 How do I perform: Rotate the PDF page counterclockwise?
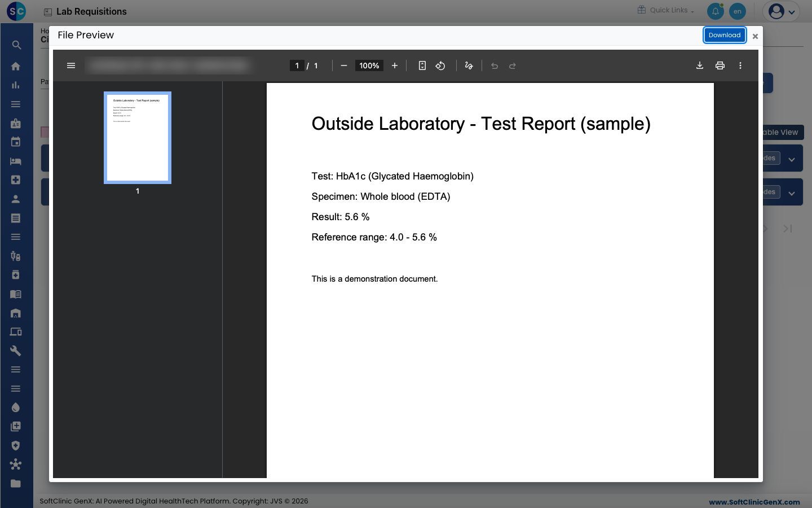[x=440, y=65]
